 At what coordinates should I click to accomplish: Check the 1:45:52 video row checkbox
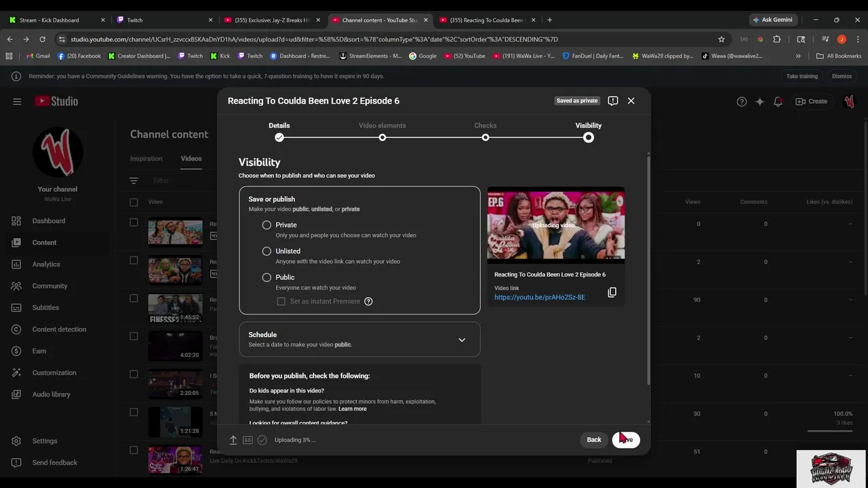[x=134, y=298]
